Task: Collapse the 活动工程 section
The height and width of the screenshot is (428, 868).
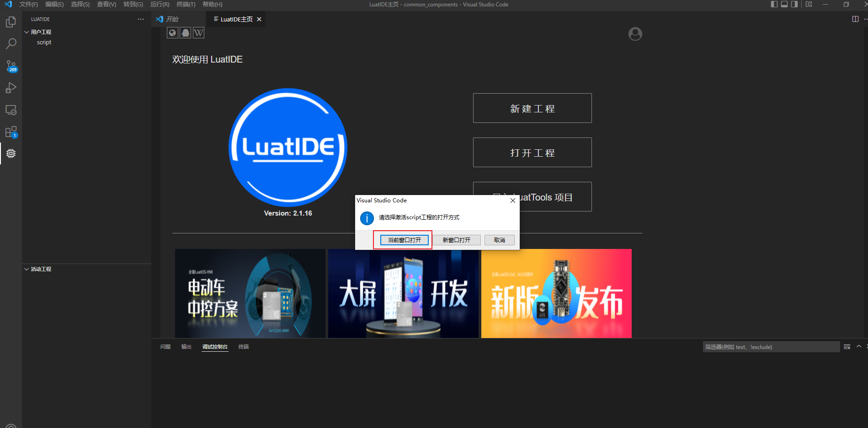Action: click(27, 269)
